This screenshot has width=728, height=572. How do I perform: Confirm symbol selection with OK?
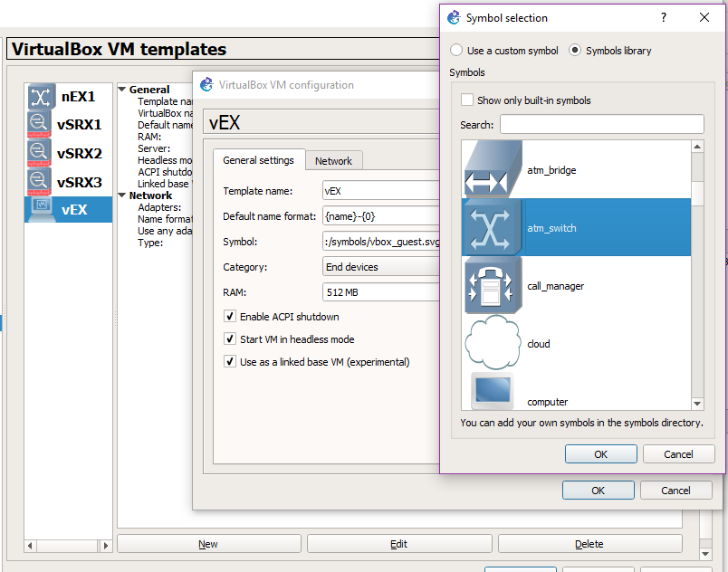coord(601,453)
